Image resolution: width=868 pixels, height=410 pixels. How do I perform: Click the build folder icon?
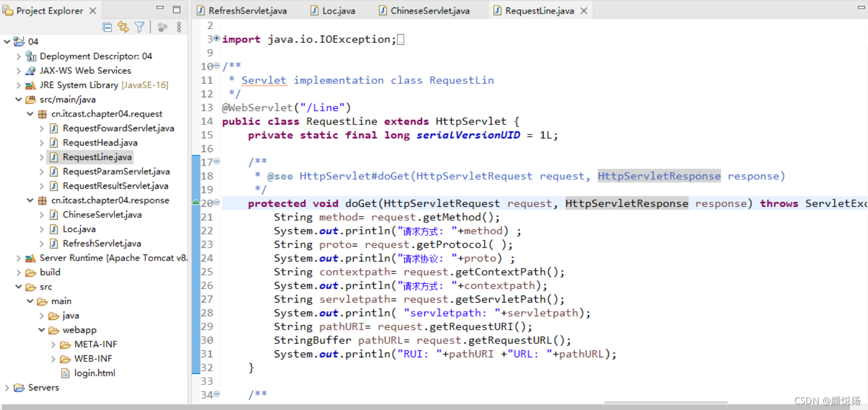click(31, 272)
